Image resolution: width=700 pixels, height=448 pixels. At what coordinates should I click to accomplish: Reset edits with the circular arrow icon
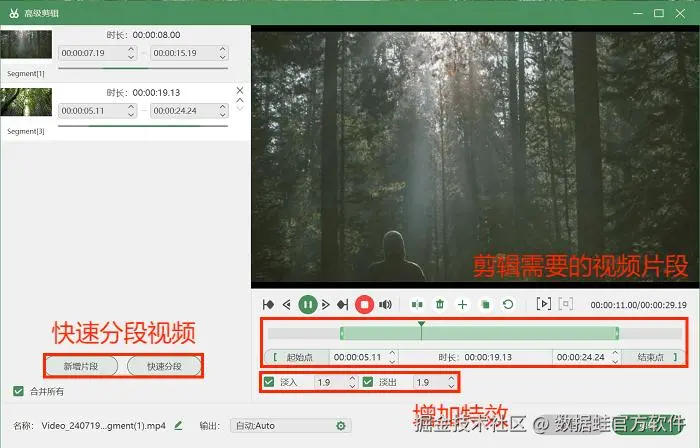coord(508,305)
